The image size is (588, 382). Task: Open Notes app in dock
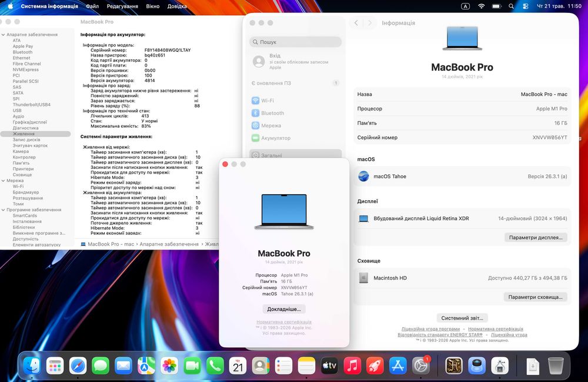point(306,365)
